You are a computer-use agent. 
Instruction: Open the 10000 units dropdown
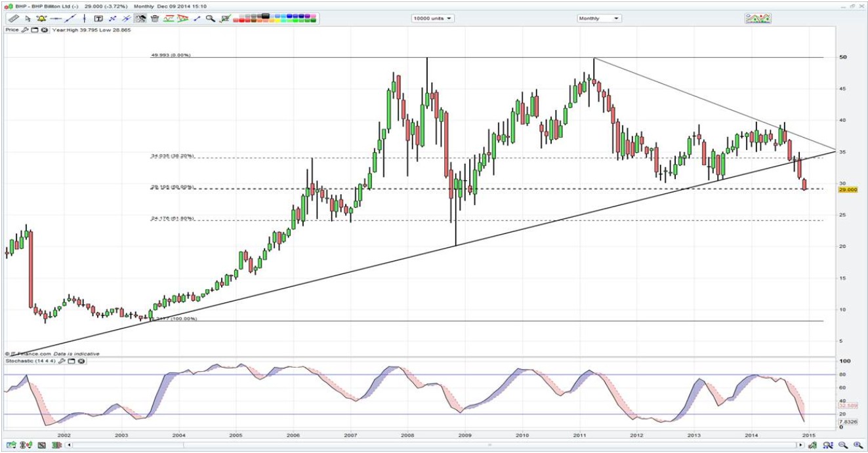point(432,18)
